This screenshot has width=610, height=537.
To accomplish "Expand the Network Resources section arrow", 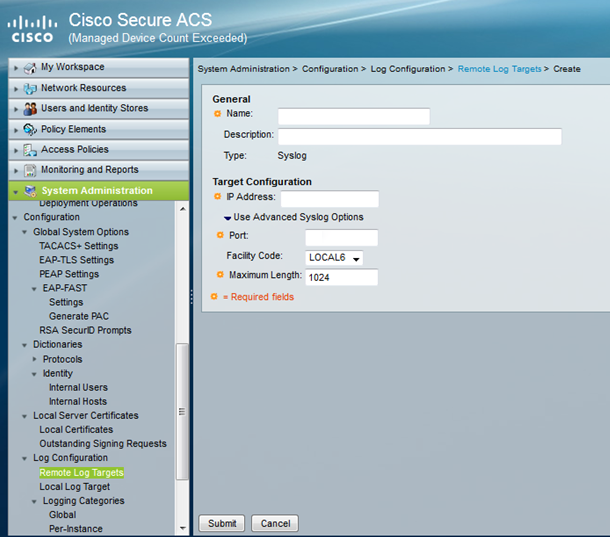I will click(x=16, y=89).
